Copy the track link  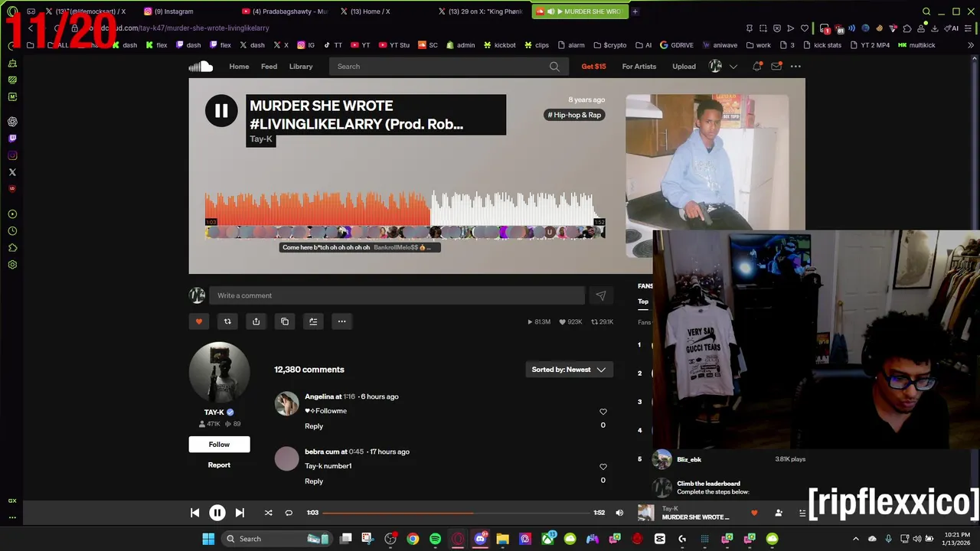click(x=285, y=321)
